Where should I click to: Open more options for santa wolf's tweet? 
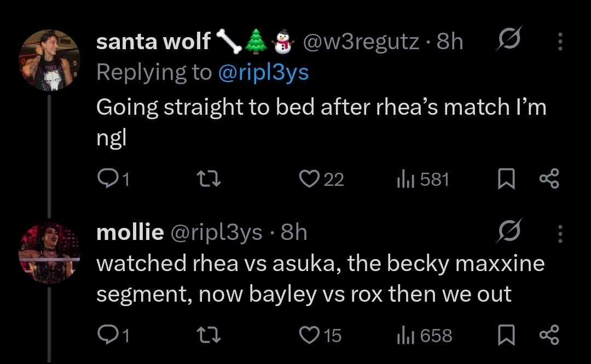tap(559, 42)
